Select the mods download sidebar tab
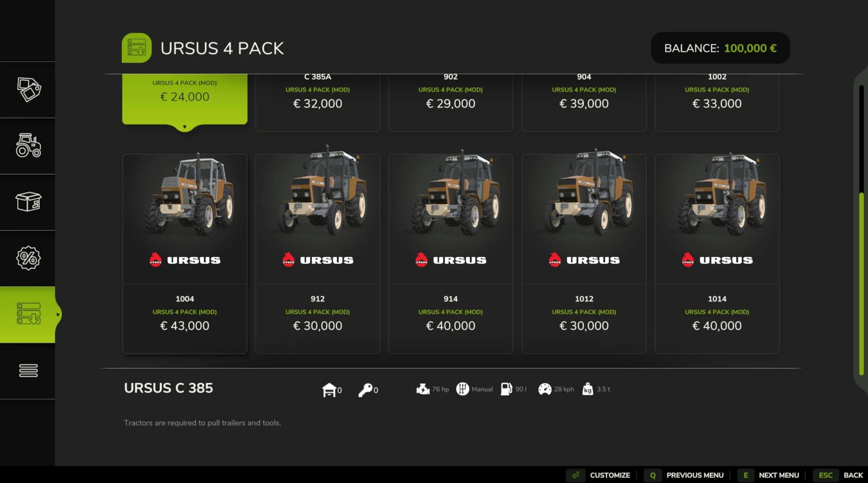 28,315
